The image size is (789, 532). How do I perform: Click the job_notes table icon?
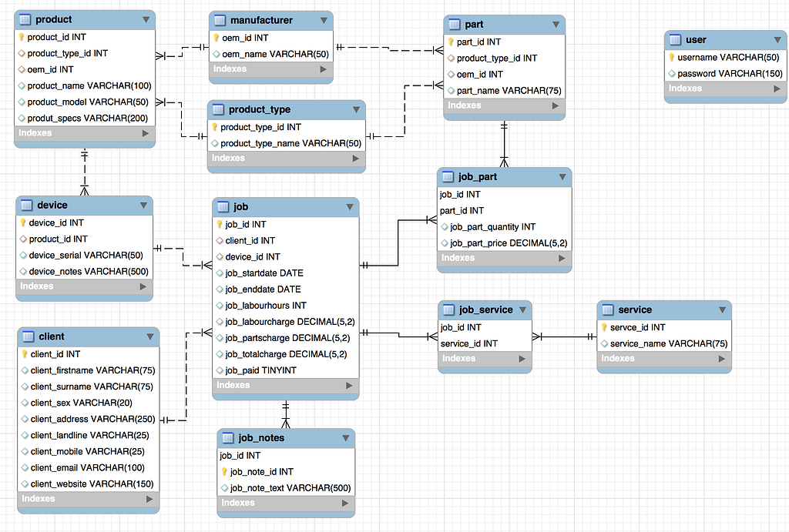point(227,438)
